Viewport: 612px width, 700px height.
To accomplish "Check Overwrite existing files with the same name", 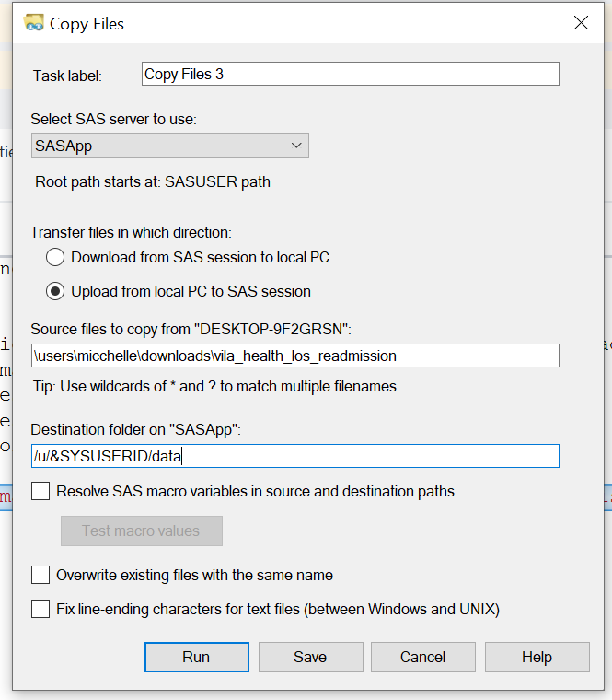I will (x=40, y=575).
